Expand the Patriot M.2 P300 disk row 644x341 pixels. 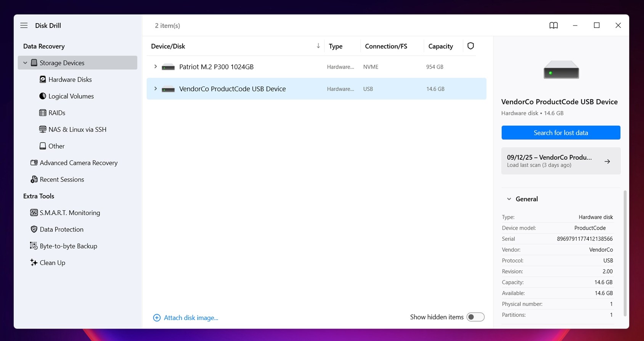pos(155,67)
